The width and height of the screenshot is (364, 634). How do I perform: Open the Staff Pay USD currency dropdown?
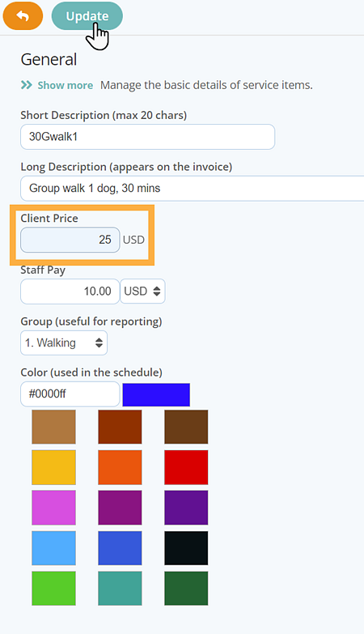coord(142,291)
